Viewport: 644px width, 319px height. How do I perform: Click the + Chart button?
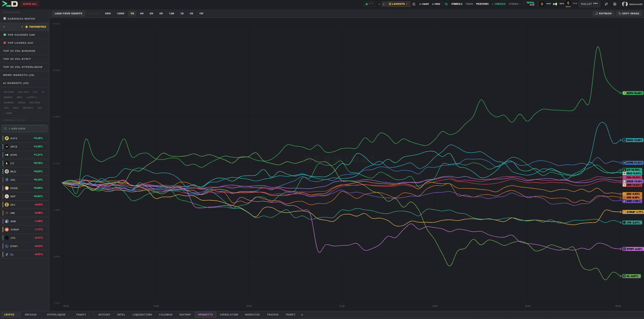(x=424, y=4)
